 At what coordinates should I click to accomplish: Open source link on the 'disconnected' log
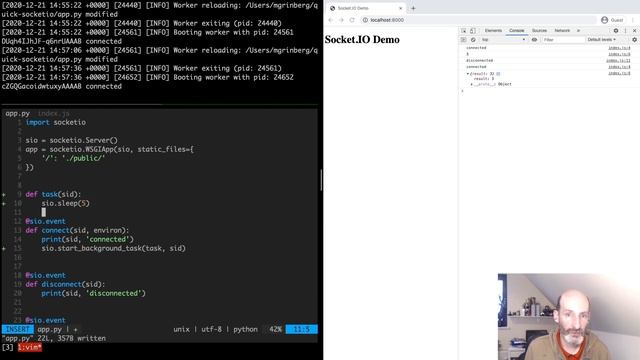tap(618, 60)
